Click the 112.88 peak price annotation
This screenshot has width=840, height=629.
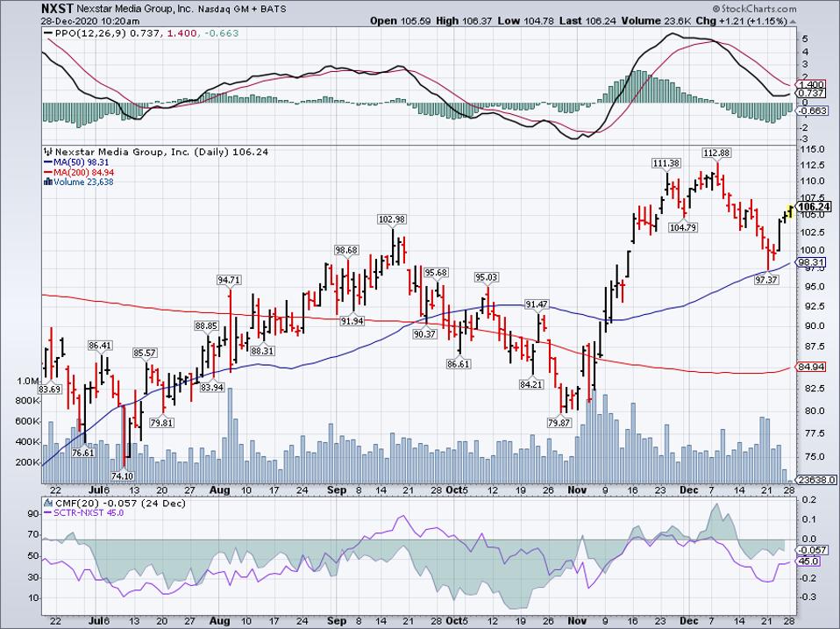click(x=716, y=153)
